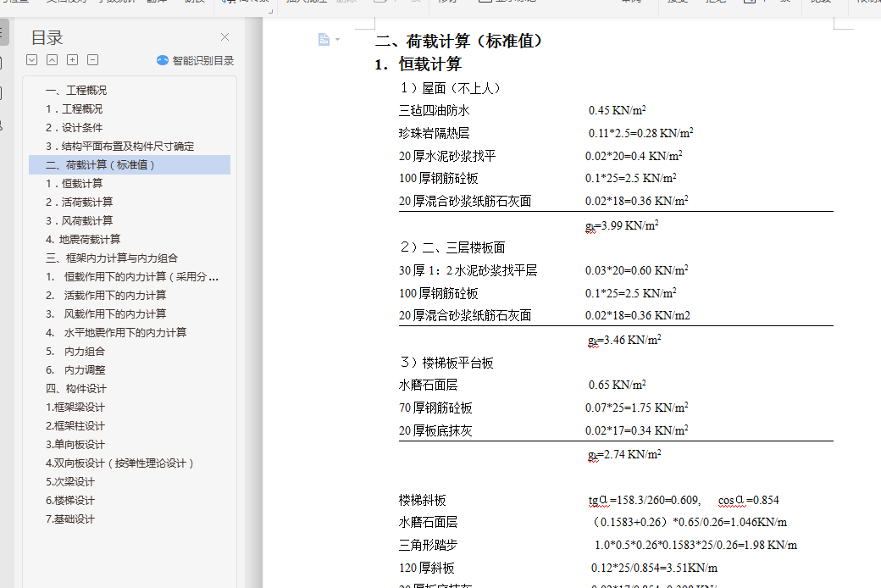Click the plus box icon in 目录 toolbar
The image size is (881, 588).
tap(73, 59)
